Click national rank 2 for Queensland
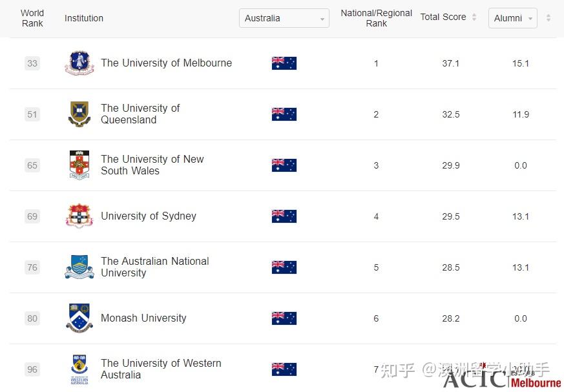 376,115
